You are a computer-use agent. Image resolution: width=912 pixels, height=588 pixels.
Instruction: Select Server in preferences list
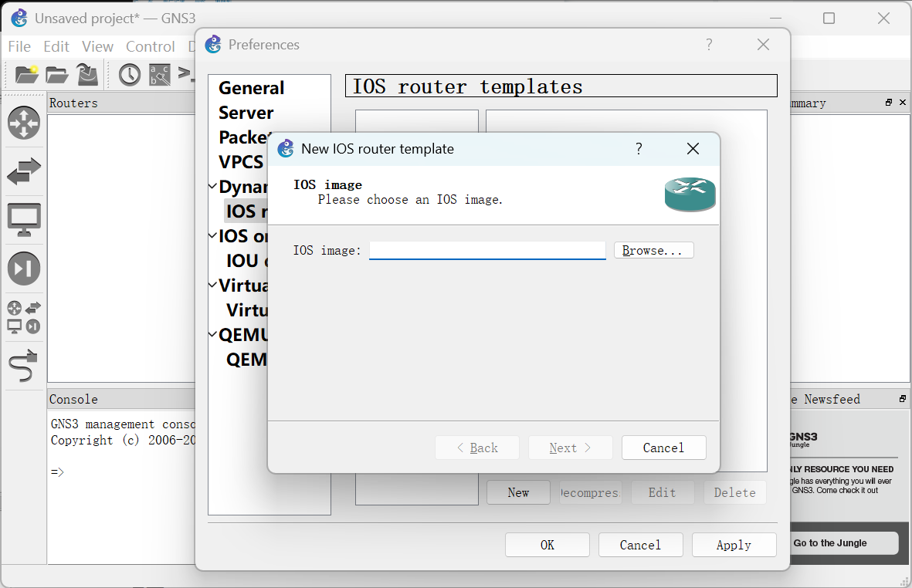pos(246,113)
